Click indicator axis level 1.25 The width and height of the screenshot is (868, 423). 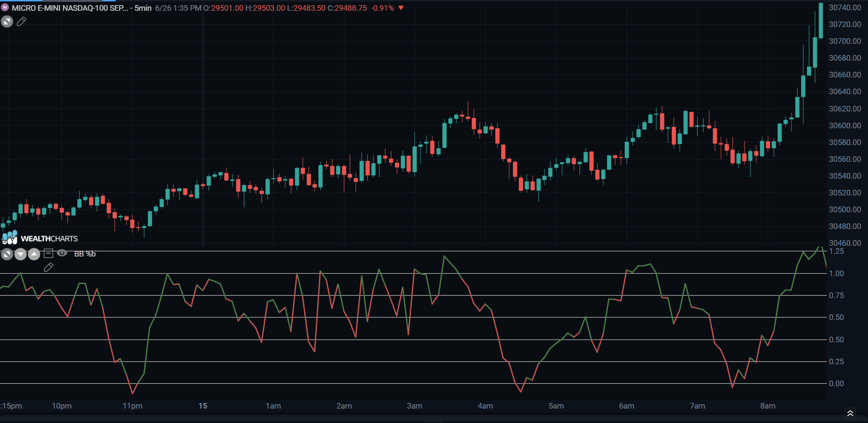click(836, 251)
